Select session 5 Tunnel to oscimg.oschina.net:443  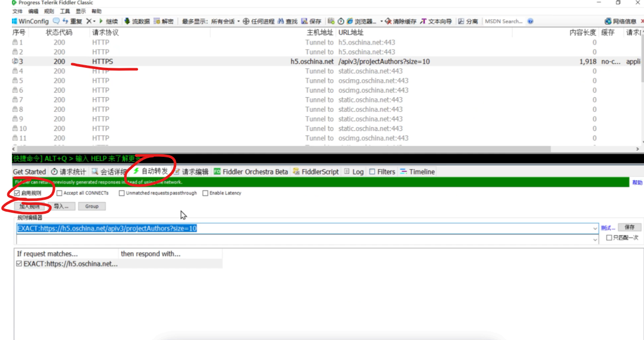326,80
